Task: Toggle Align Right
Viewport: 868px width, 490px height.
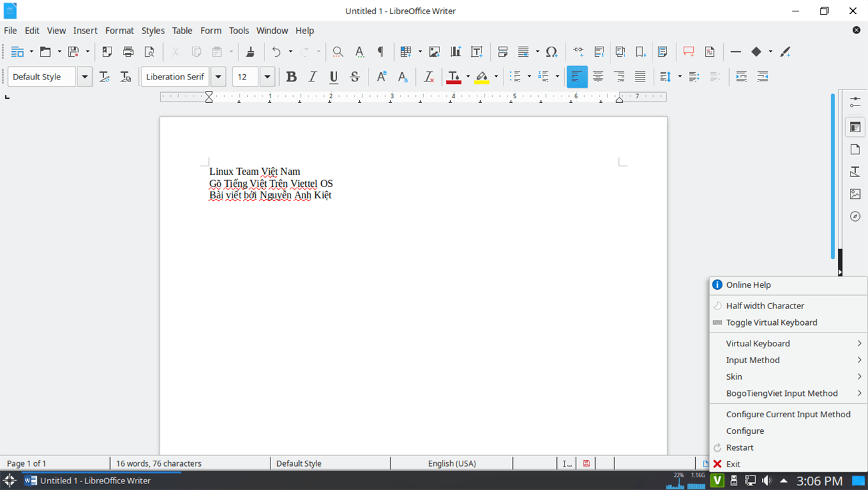Action: [x=619, y=77]
